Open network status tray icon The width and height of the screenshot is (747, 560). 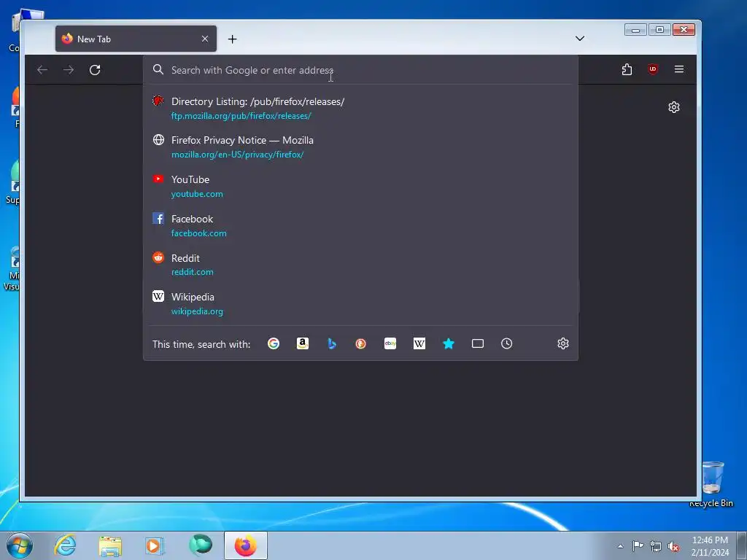(656, 546)
